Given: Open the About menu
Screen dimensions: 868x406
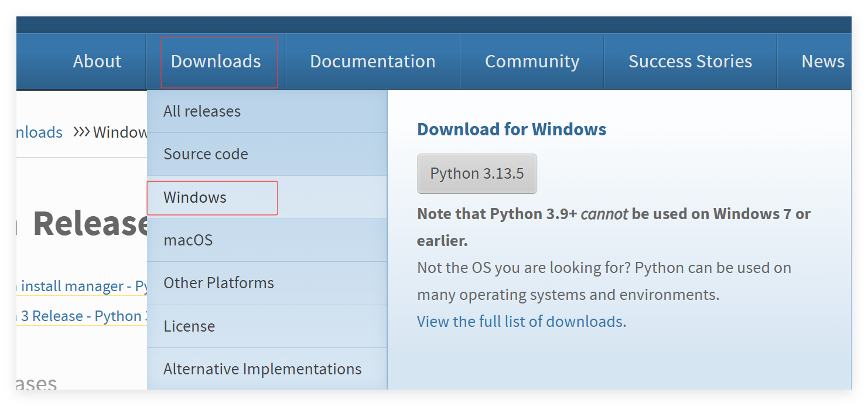Looking at the screenshot, I should click(97, 62).
